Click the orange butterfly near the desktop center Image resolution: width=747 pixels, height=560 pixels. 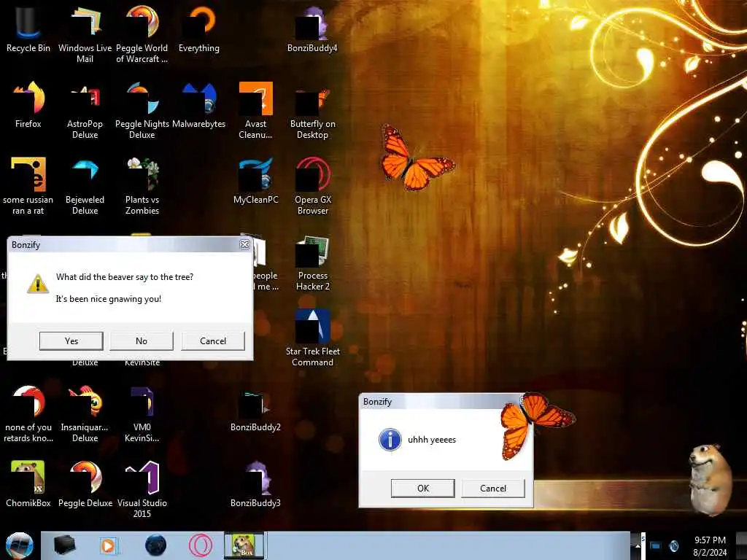(417, 157)
